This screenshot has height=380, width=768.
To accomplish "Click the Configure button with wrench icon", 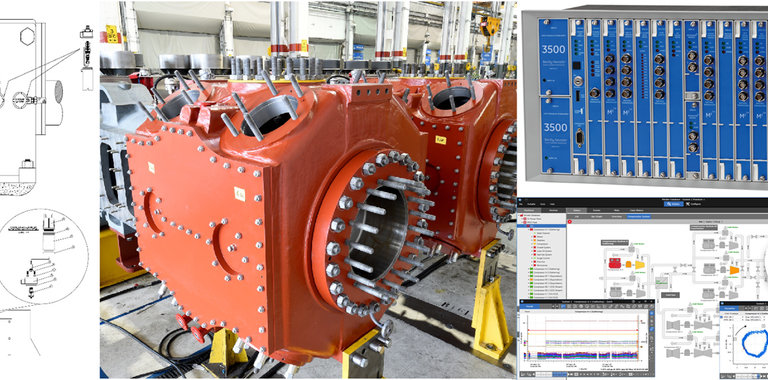I will [694, 204].
